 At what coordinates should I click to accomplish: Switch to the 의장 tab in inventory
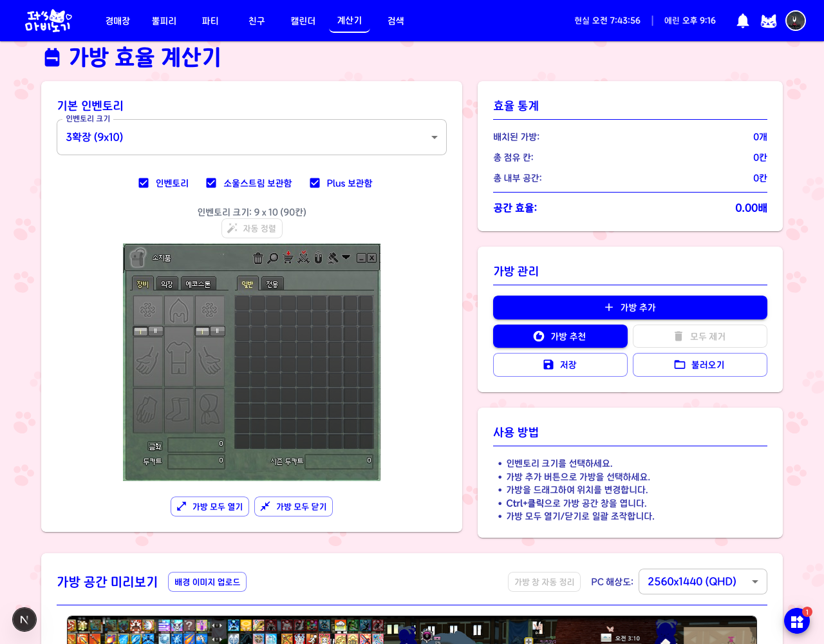pyautogui.click(x=167, y=284)
